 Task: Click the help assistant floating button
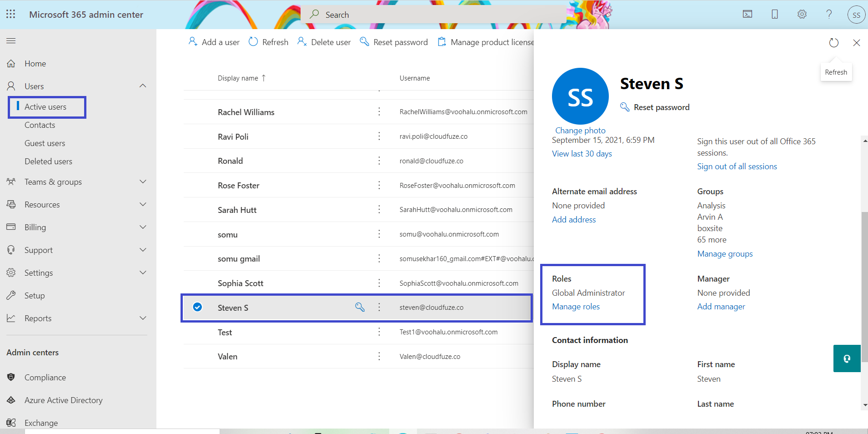[847, 358]
